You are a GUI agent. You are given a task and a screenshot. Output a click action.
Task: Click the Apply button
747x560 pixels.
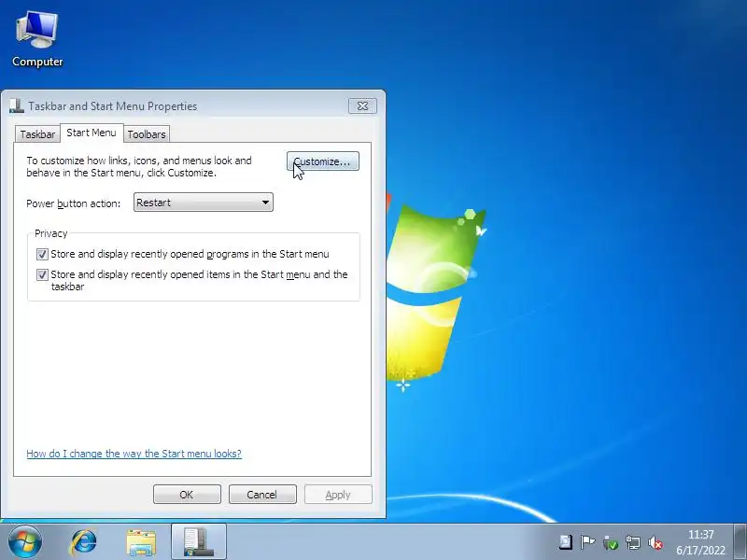[338, 495]
